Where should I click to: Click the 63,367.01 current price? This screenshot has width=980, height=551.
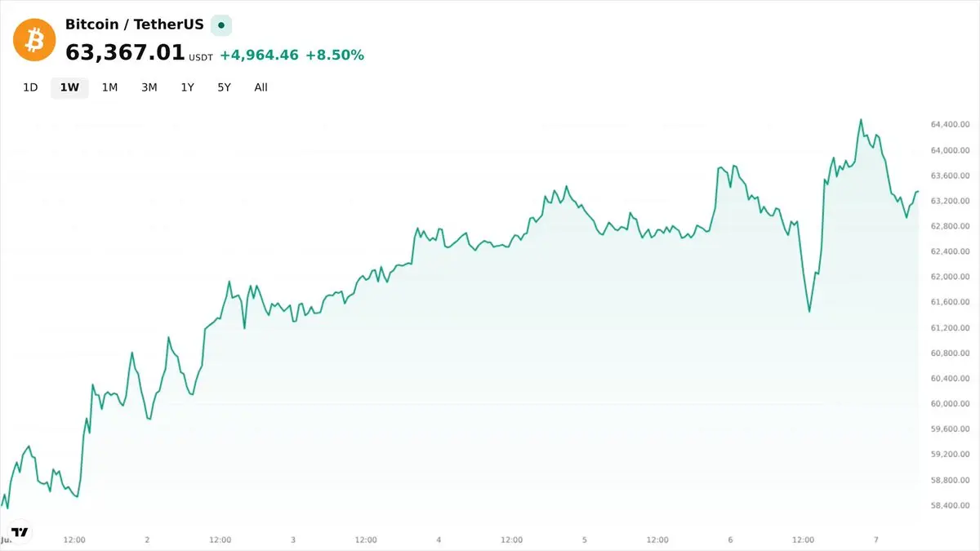[x=125, y=53]
